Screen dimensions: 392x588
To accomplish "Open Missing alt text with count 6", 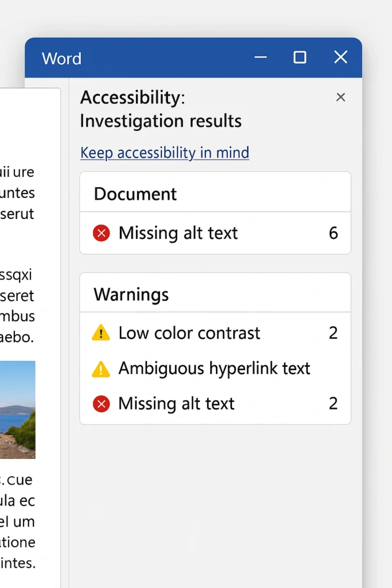I will [x=215, y=233].
